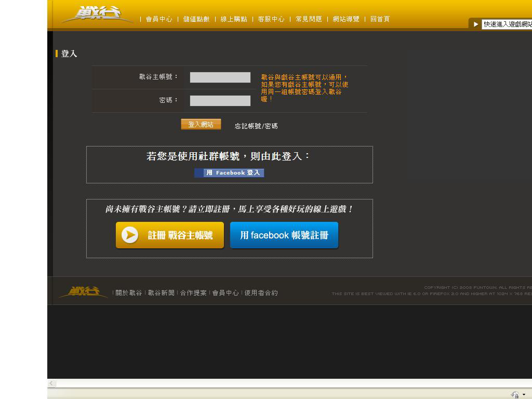The image size is (532, 399).
Task: Open the 會員中心 footer link
Action: click(x=225, y=293)
